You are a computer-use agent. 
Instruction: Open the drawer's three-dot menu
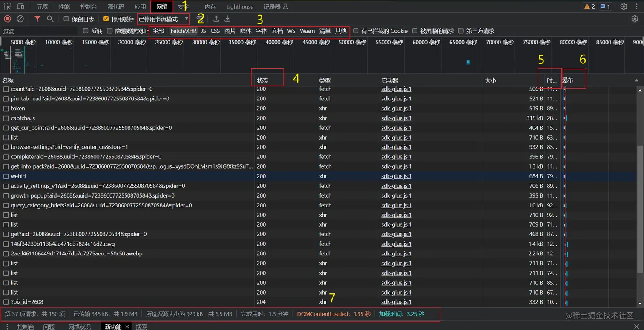click(x=7, y=327)
